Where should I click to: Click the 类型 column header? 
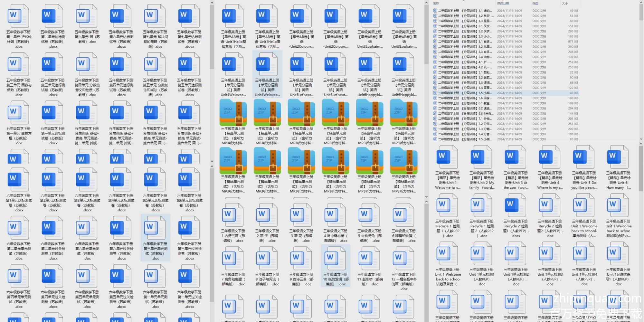535,3
